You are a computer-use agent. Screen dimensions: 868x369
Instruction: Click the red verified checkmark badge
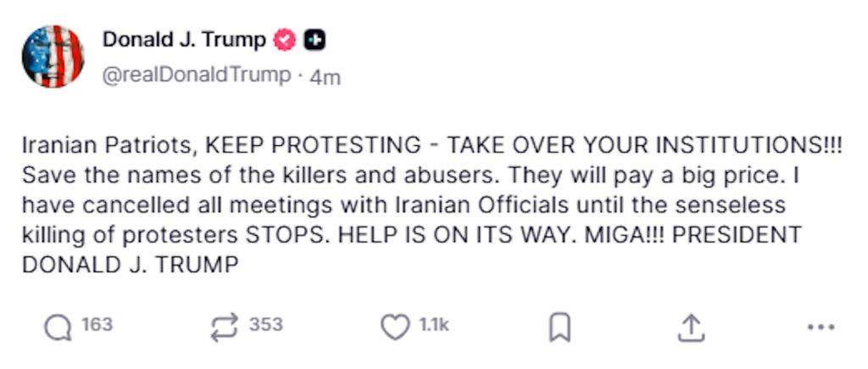tap(285, 40)
